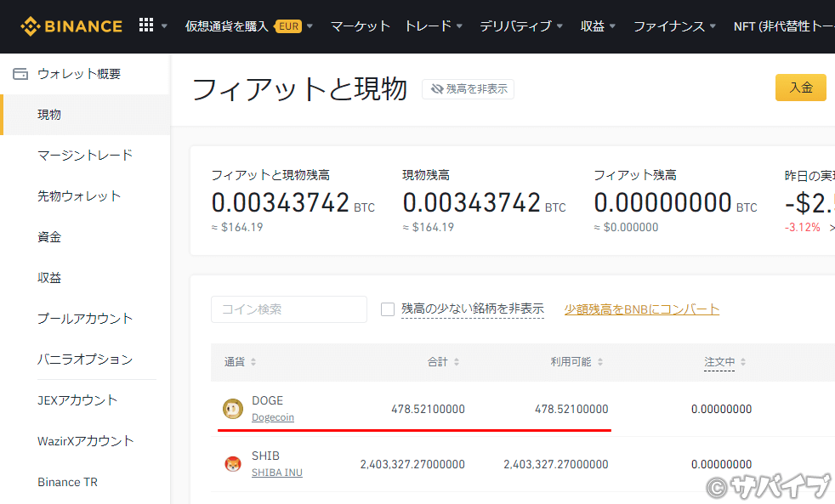
Task: Sort the 注文中 column via its arrows
Action: [743, 362]
